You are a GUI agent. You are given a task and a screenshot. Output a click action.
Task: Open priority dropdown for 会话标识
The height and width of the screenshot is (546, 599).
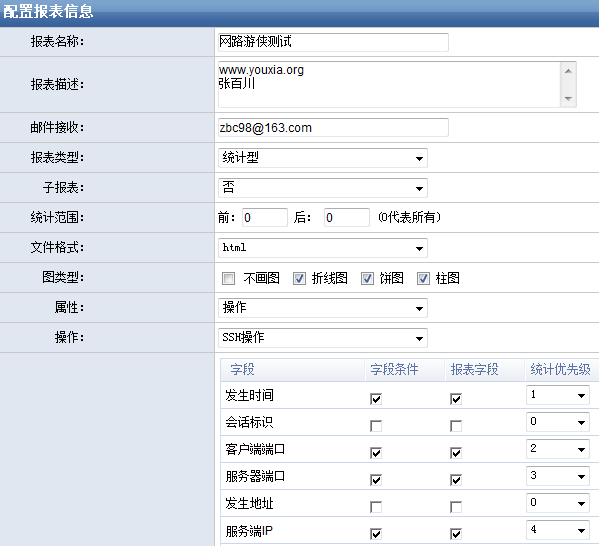[x=558, y=421]
